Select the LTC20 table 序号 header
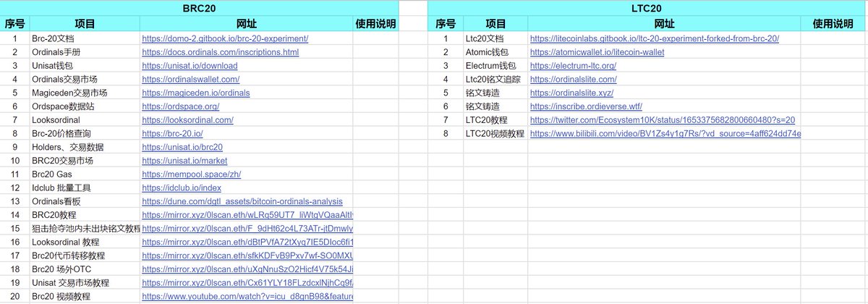868x304 pixels. click(x=446, y=24)
